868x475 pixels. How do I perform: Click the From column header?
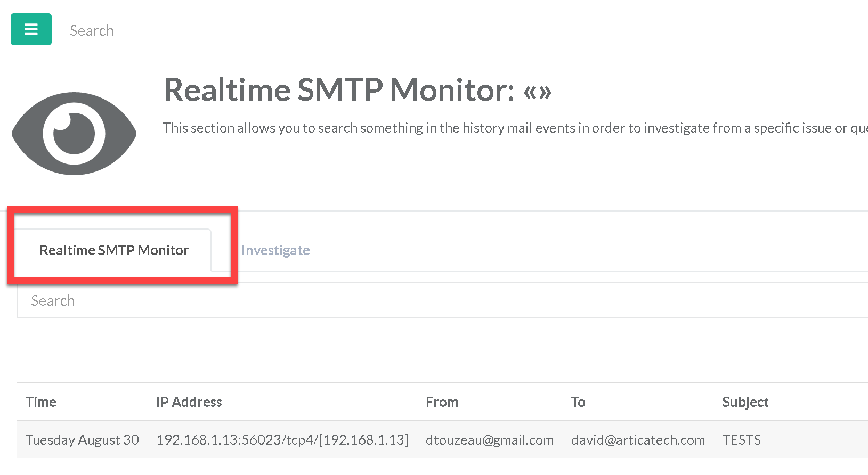[442, 402]
